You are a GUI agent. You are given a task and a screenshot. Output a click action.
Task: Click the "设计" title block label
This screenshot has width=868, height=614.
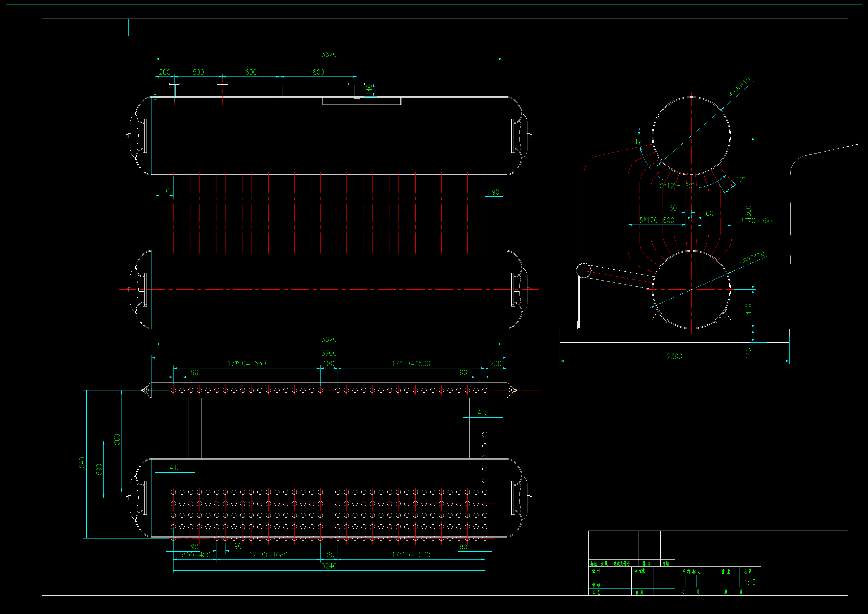pos(596,570)
